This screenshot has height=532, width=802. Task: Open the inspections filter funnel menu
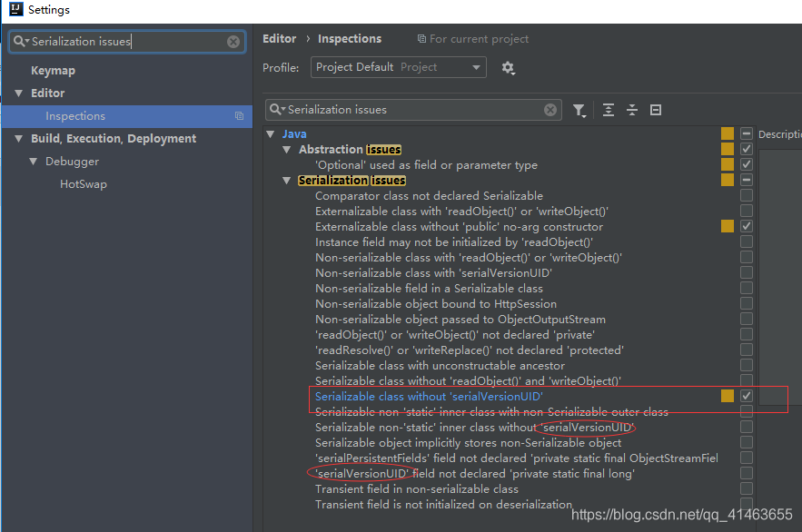(x=579, y=109)
